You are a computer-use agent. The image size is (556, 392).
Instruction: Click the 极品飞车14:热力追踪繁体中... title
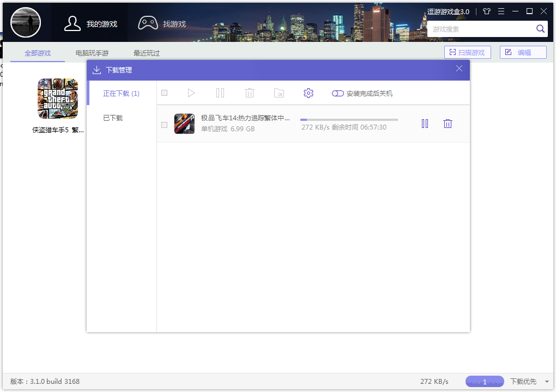tap(245, 118)
